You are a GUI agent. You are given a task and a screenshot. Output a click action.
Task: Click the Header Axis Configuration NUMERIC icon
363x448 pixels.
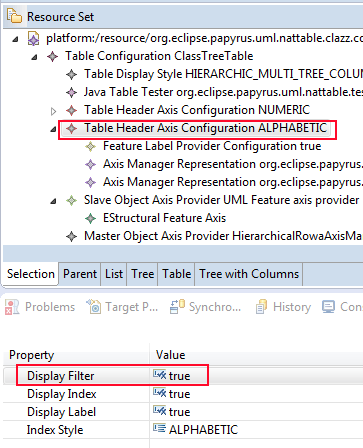pyautogui.click(x=72, y=110)
